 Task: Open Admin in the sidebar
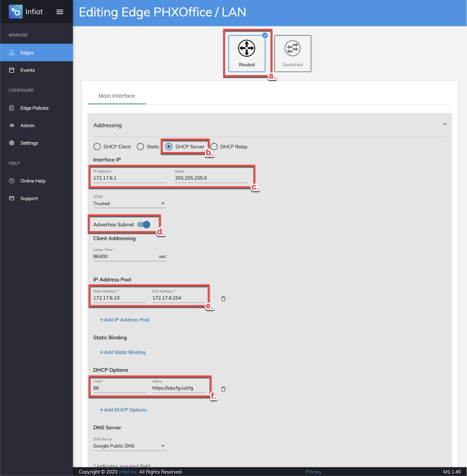click(x=36, y=125)
